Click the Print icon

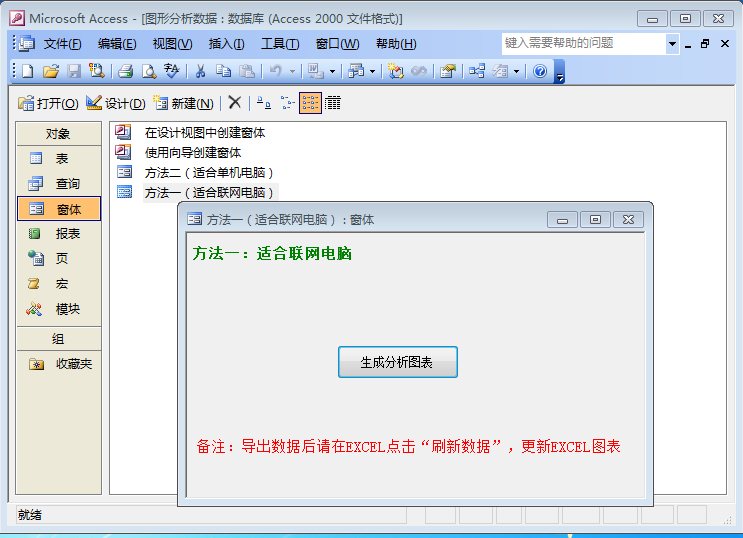click(126, 71)
